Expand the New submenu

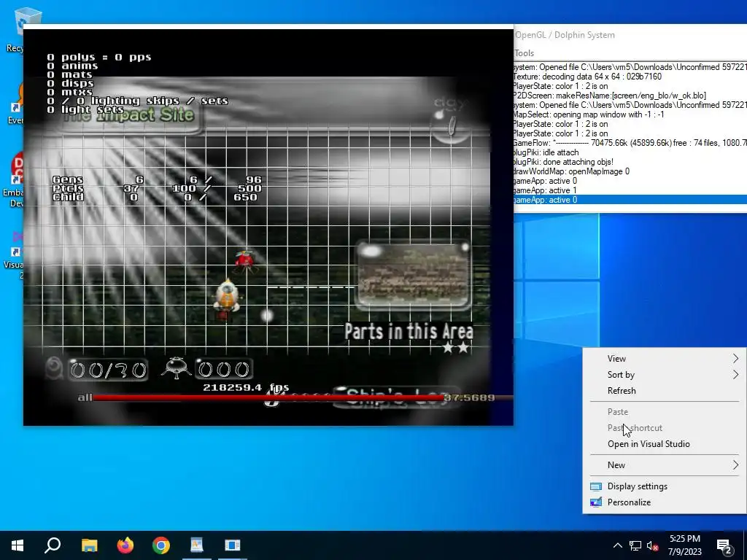664,465
